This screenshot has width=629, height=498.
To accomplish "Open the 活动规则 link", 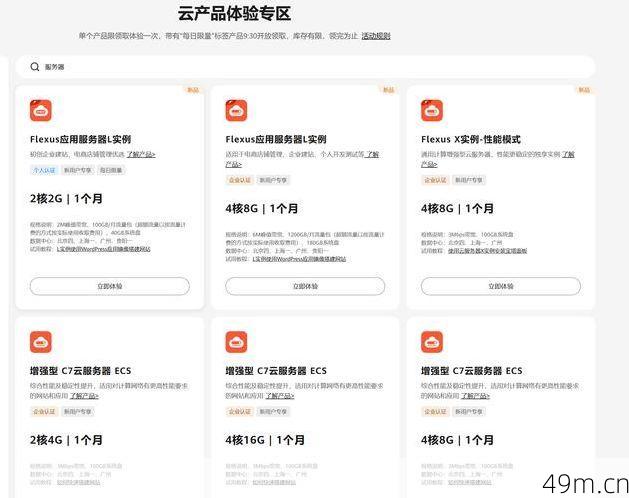I will click(376, 36).
